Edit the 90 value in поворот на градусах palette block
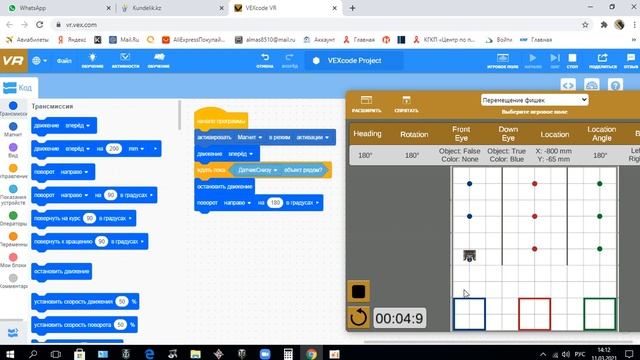The image size is (640, 360). pyautogui.click(x=110, y=195)
